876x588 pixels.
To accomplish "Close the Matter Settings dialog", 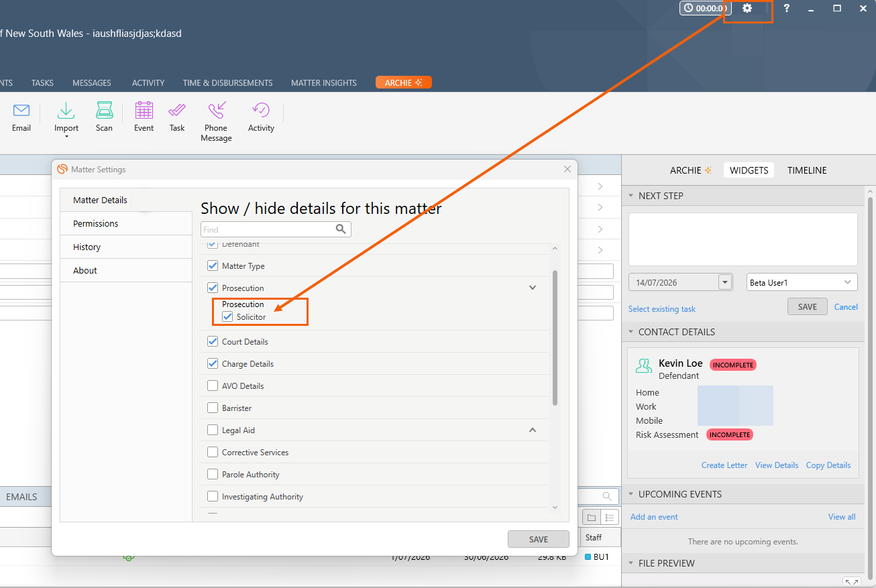I will click(567, 170).
